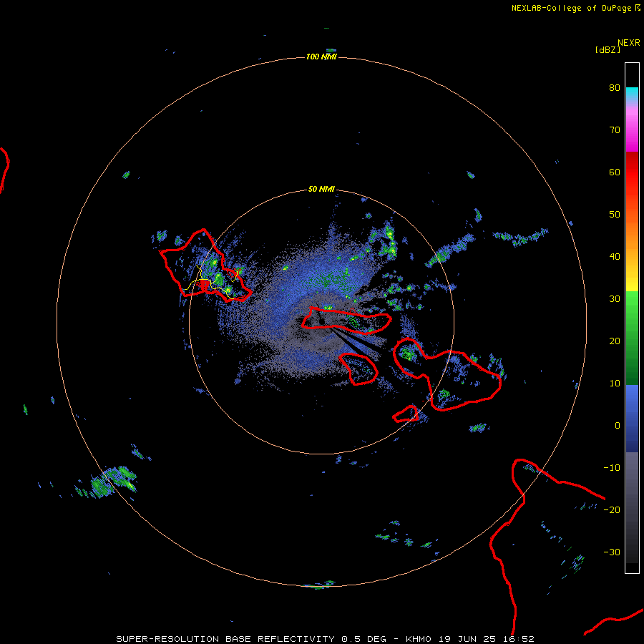Viewport: 644px width, 644px height.
Task: Click the -30 value on the dBZ scale
Action: [x=612, y=552]
